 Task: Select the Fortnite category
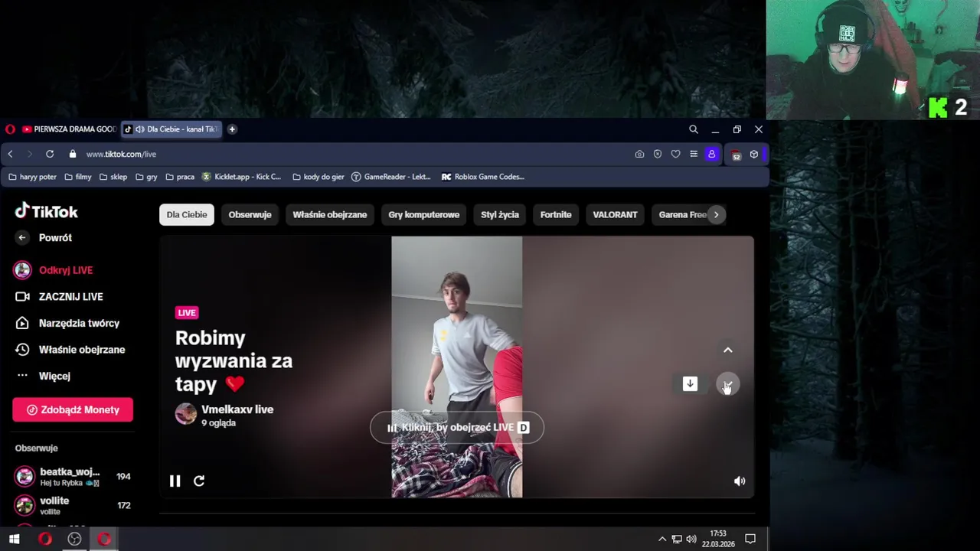point(556,214)
